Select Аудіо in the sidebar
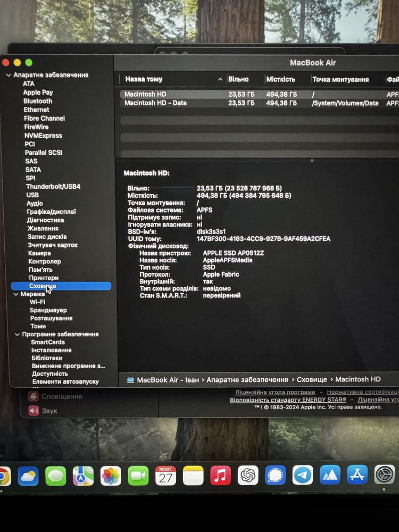Image resolution: width=399 pixels, height=532 pixels. tap(35, 204)
